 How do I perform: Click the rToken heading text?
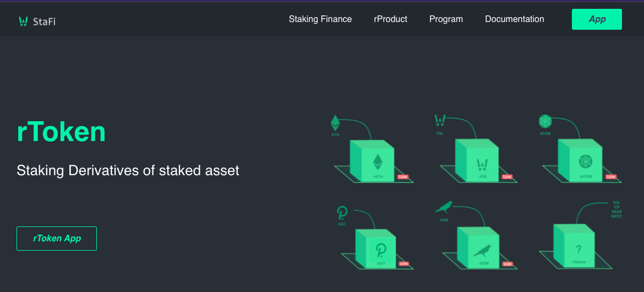pos(61,132)
